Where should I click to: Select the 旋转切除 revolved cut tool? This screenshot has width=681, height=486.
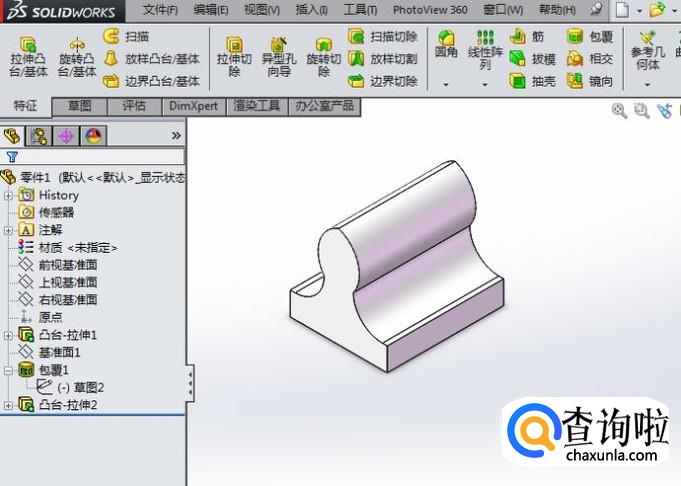[324, 56]
